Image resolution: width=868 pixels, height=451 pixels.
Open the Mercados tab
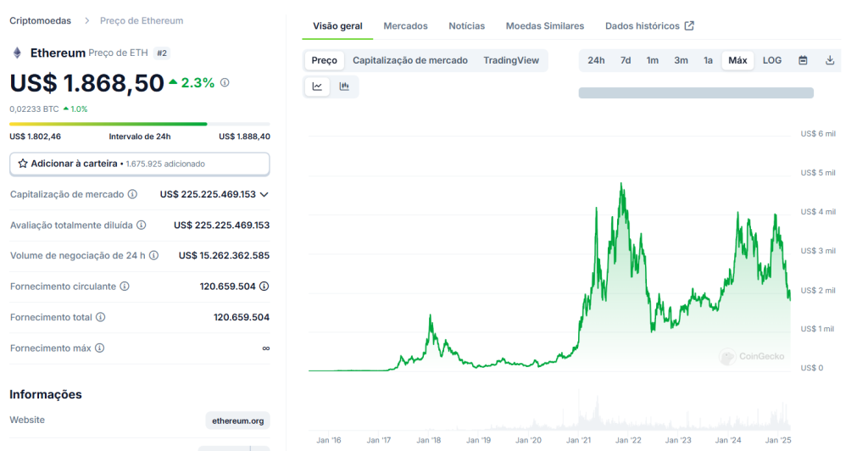[x=405, y=26]
